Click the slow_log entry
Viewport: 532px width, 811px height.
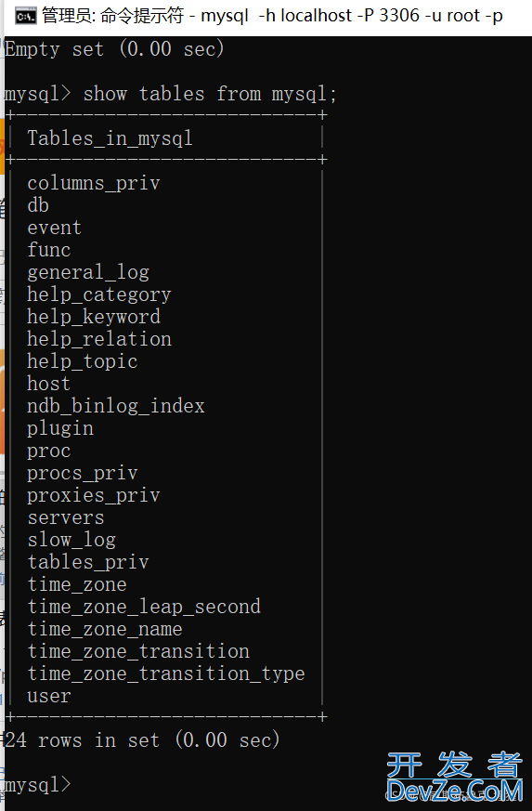click(71, 540)
